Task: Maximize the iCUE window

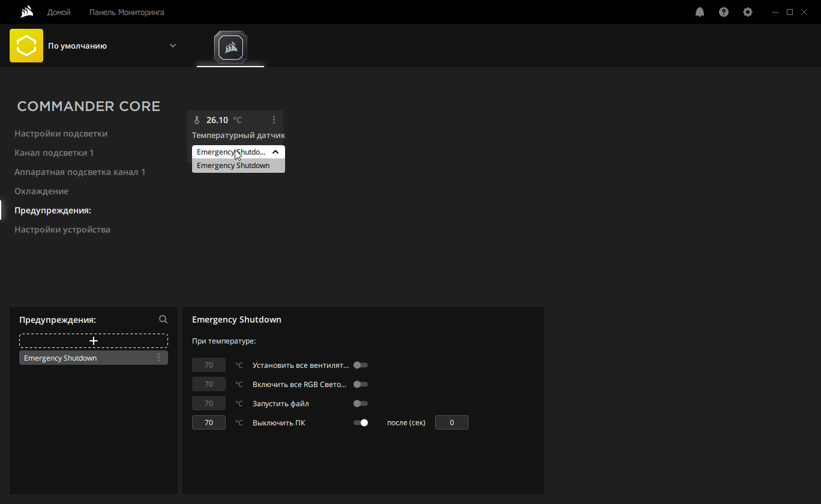Action: (x=790, y=12)
